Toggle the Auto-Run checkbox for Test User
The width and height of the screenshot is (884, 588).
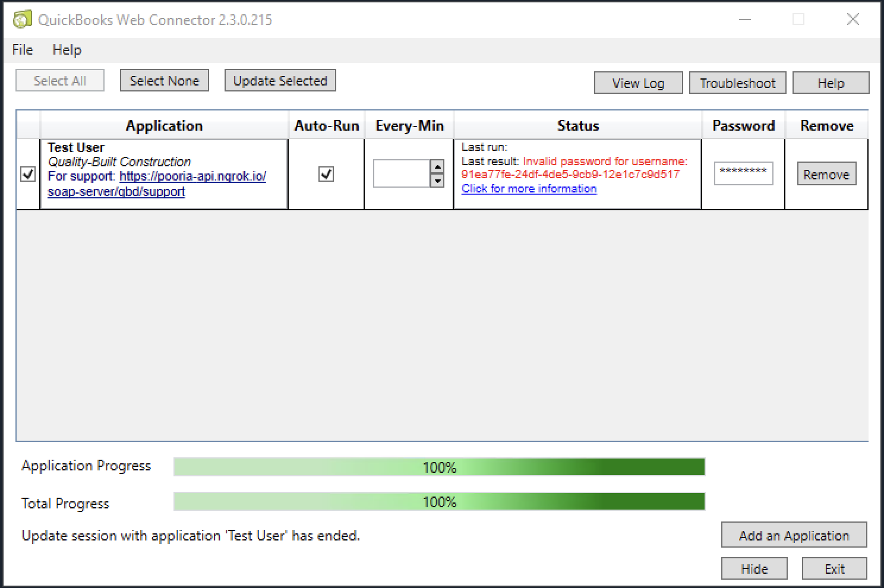(326, 174)
